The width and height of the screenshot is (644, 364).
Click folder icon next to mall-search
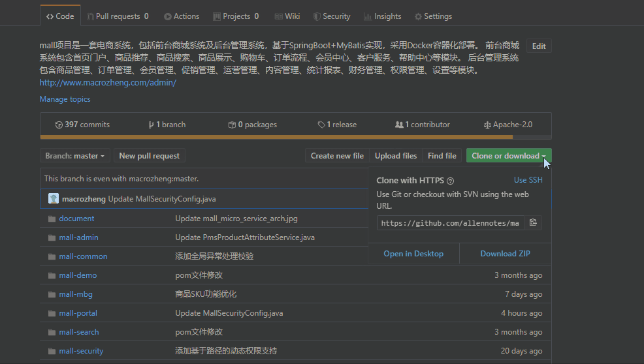(52, 332)
